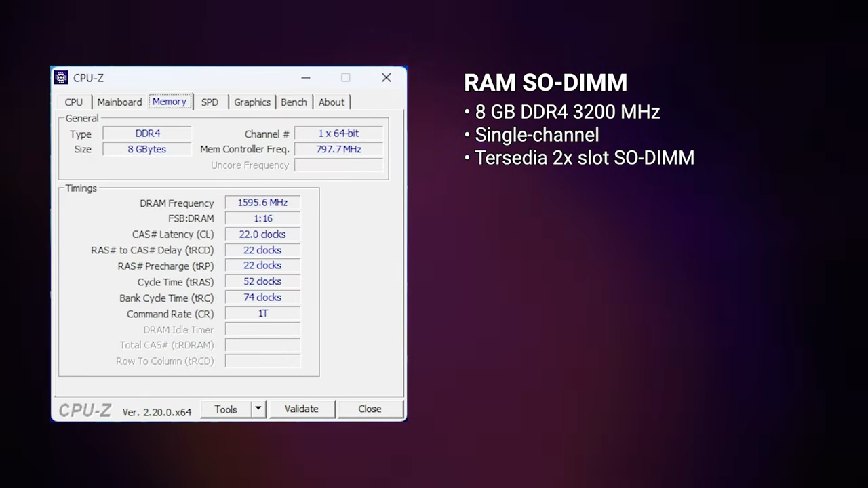This screenshot has width=868, height=488.
Task: Switch to the Bench tab
Action: coord(294,102)
